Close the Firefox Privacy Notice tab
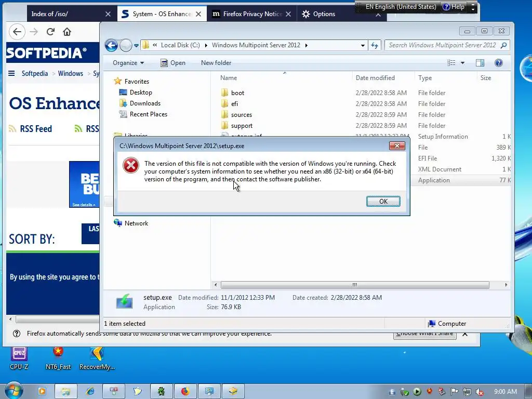Viewport: 532px width, 399px height. pyautogui.click(x=288, y=14)
